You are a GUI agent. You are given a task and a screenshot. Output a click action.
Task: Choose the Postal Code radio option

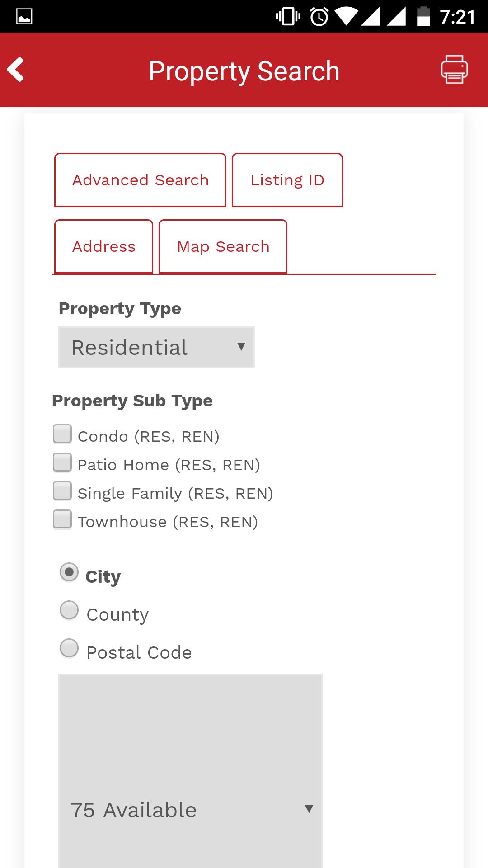(69, 648)
